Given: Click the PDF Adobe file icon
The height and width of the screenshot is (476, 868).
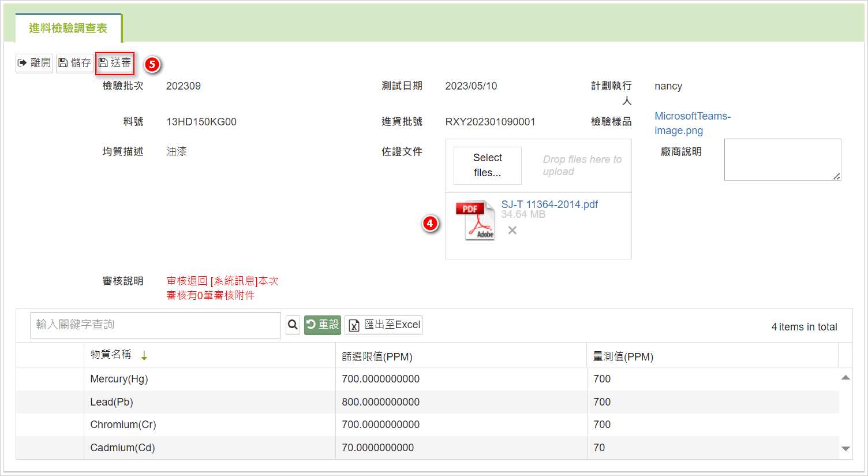Looking at the screenshot, I should [476, 220].
